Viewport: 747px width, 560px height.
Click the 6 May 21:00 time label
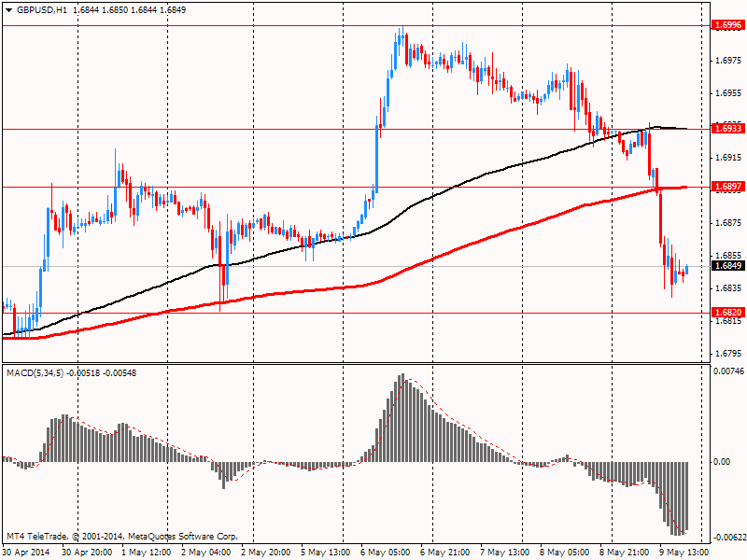pos(445,553)
